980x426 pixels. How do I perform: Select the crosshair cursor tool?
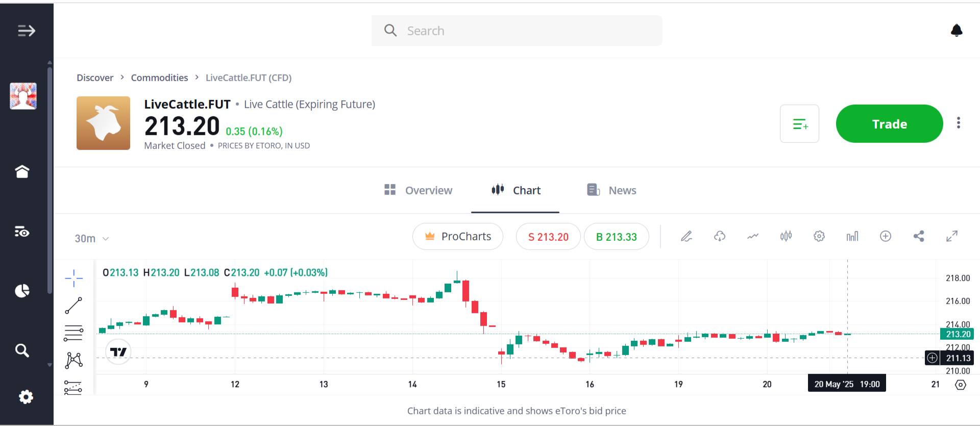pyautogui.click(x=73, y=278)
